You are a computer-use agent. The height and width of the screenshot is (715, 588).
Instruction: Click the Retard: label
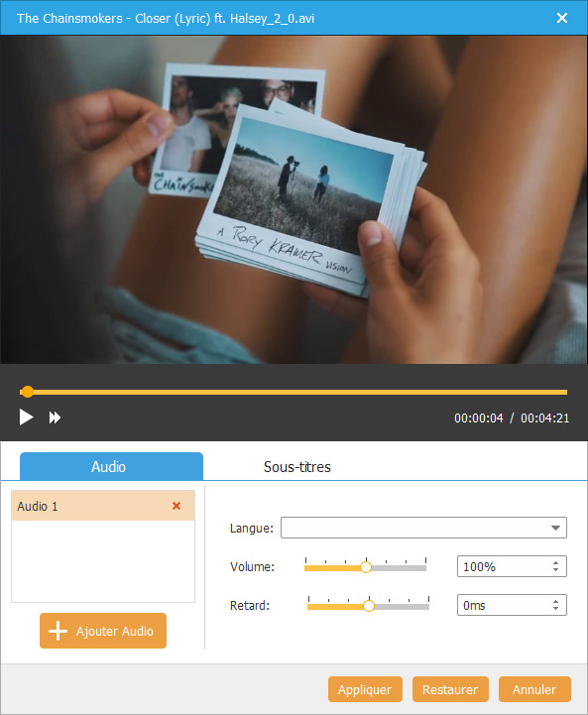pyautogui.click(x=250, y=606)
